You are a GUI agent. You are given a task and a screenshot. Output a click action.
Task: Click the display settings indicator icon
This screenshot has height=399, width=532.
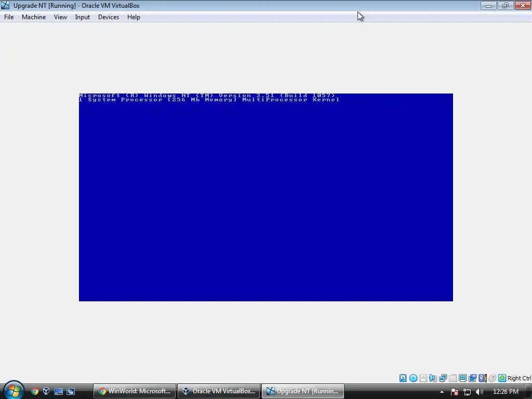tap(462, 378)
